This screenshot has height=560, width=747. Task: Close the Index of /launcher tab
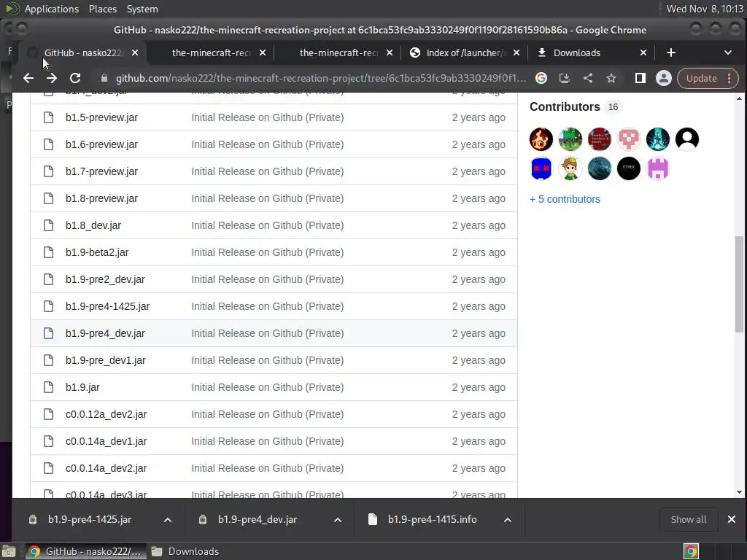pyautogui.click(x=516, y=52)
